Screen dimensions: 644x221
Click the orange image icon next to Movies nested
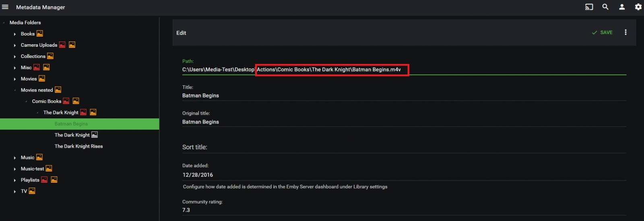pos(58,90)
